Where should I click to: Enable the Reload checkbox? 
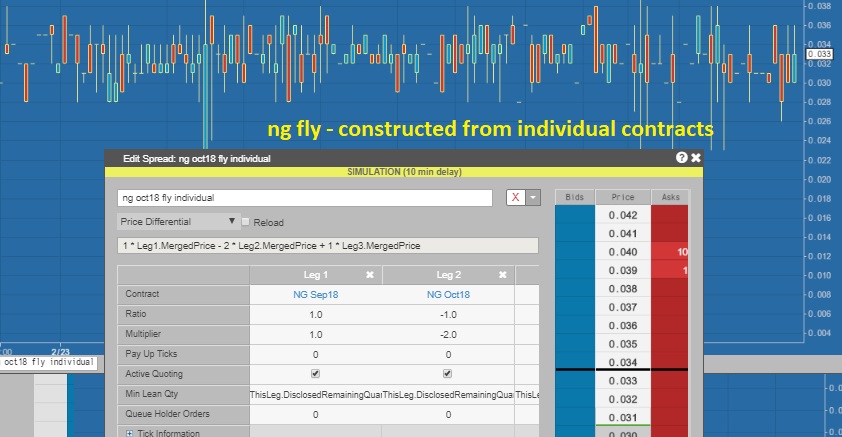(245, 222)
